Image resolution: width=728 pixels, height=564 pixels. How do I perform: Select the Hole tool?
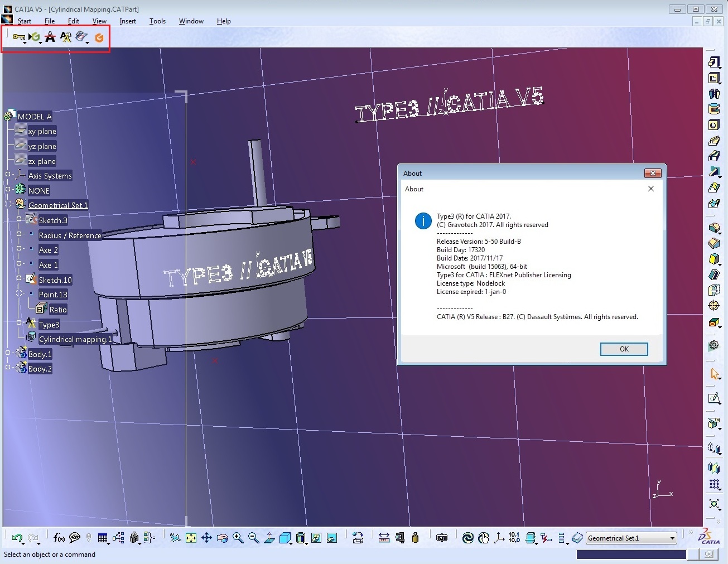pyautogui.click(x=714, y=124)
